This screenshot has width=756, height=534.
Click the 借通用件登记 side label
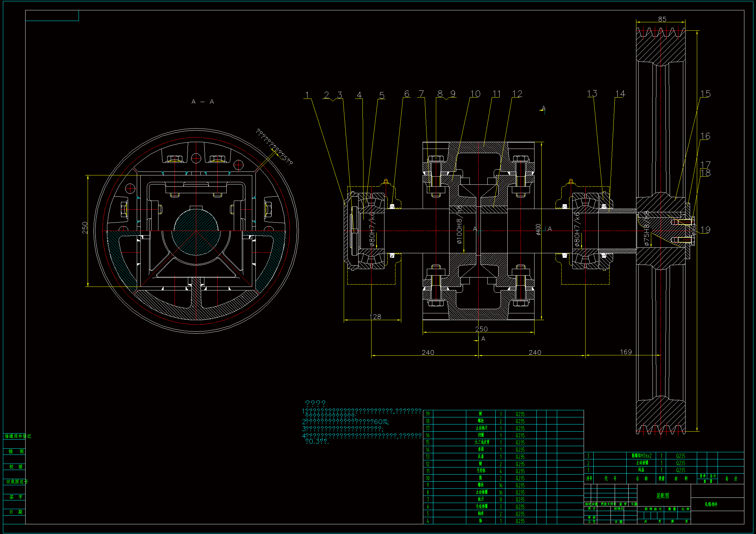tap(17, 436)
